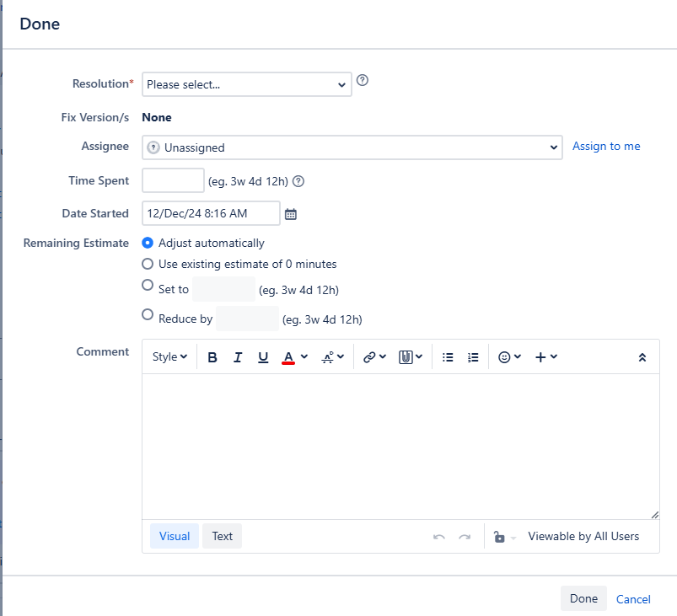Expand the Assignee dropdown
This screenshot has width=677, height=616.
click(x=352, y=147)
